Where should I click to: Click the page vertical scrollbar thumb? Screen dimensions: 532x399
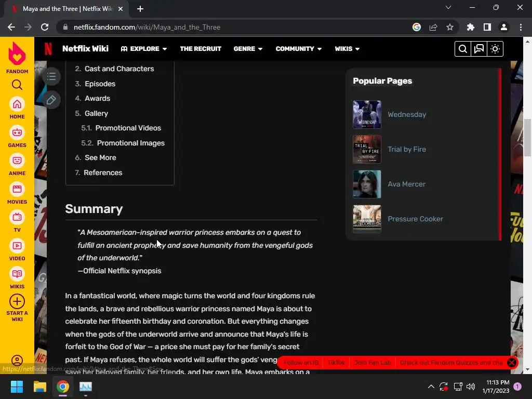coord(527,137)
